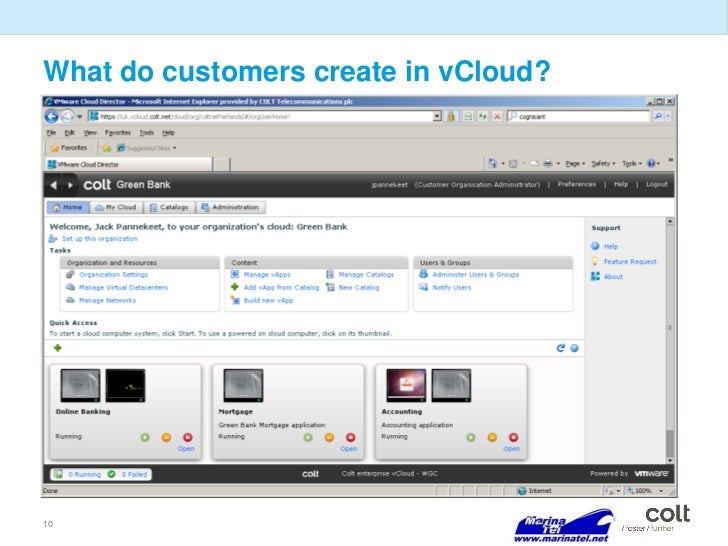This screenshot has height=546, width=728.
Task: Open Organization Settings link
Action: [x=113, y=275]
